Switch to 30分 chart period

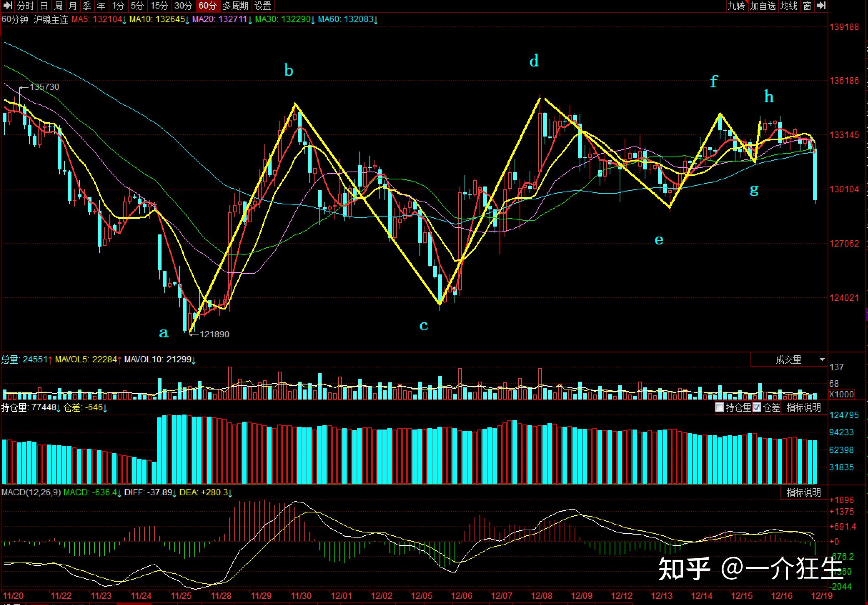pos(183,6)
